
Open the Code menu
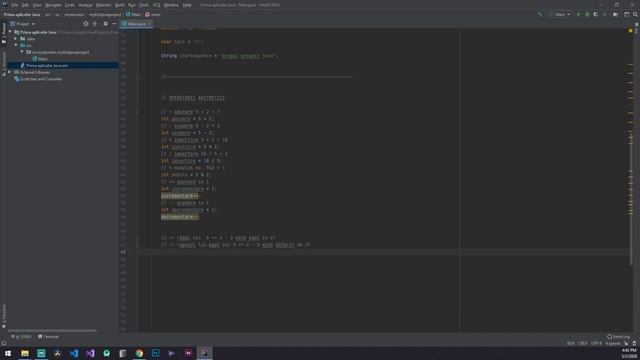pyautogui.click(x=70, y=5)
